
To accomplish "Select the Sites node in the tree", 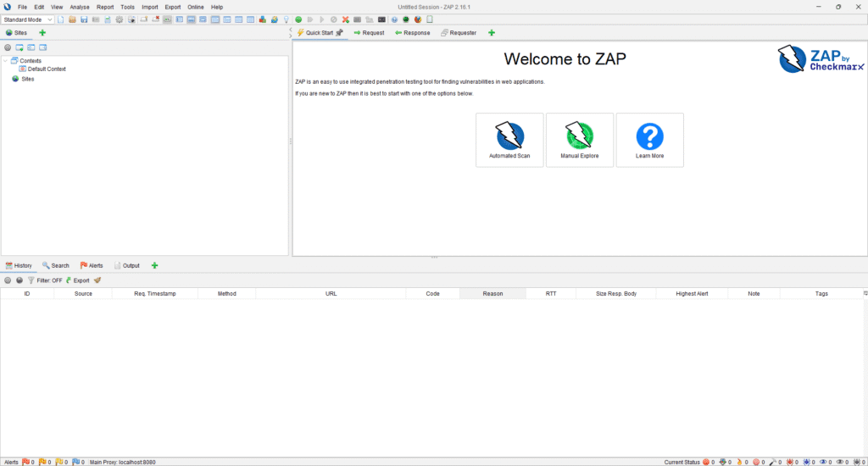I will coord(23,79).
